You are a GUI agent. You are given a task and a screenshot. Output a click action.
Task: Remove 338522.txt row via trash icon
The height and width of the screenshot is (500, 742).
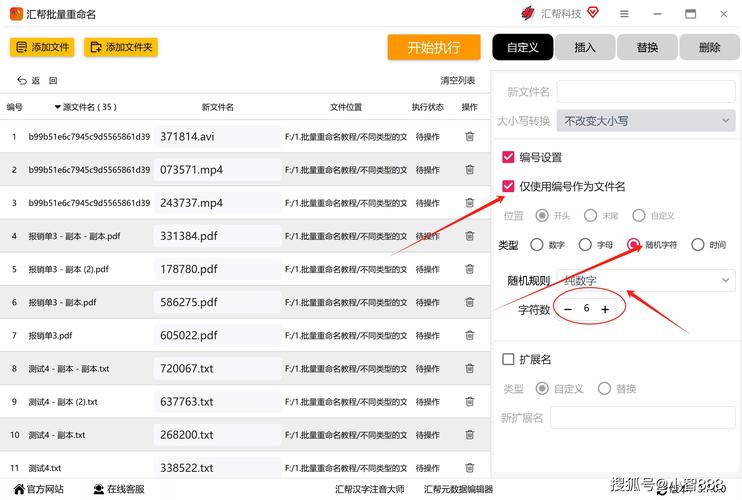click(x=469, y=468)
